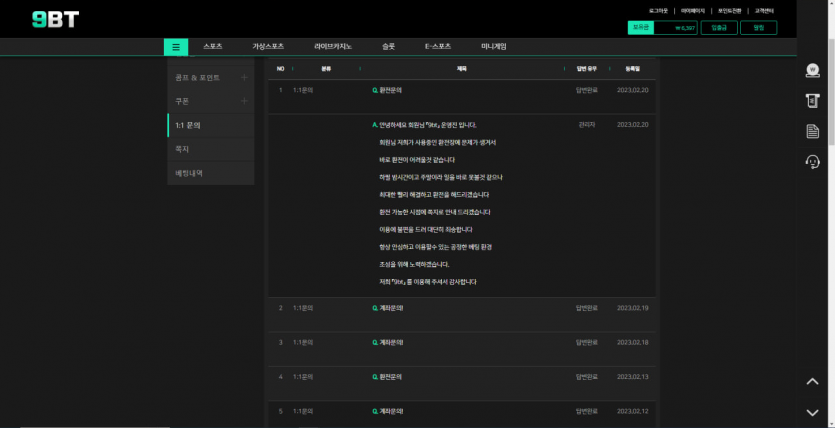Click the scroll-to-bottom down arrow
835x428 pixels.
click(x=812, y=412)
